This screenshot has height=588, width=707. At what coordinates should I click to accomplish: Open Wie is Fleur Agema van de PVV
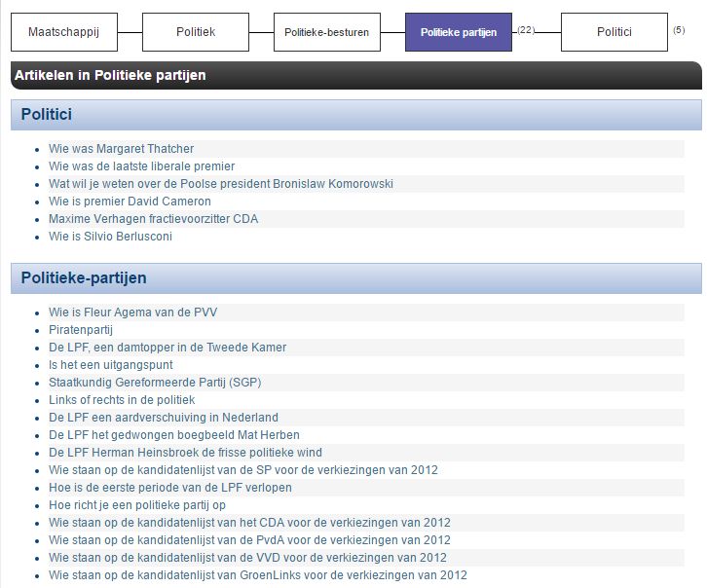(x=132, y=312)
